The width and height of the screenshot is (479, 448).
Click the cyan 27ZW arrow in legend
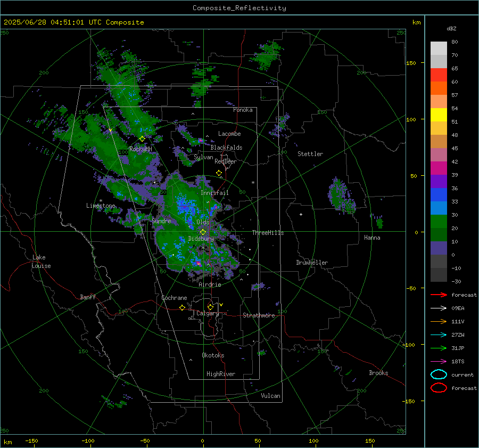point(439,335)
